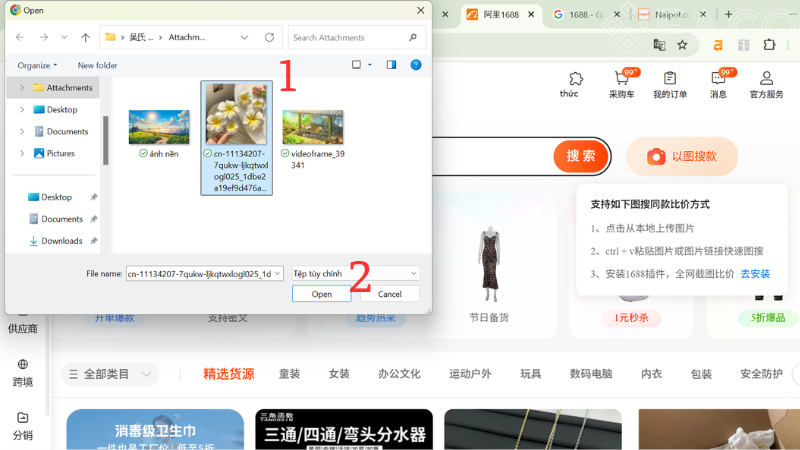Viewport: 800px width, 450px height.
Task: Bookmark this page with the star icon
Action: pyautogui.click(x=682, y=45)
